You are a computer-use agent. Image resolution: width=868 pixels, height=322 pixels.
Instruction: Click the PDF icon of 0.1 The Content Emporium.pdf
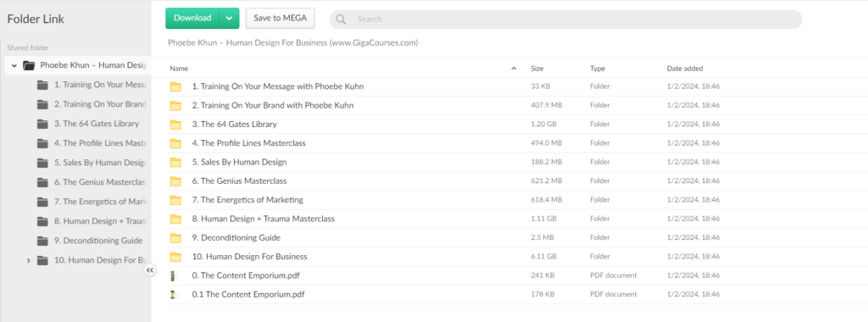coord(175,294)
